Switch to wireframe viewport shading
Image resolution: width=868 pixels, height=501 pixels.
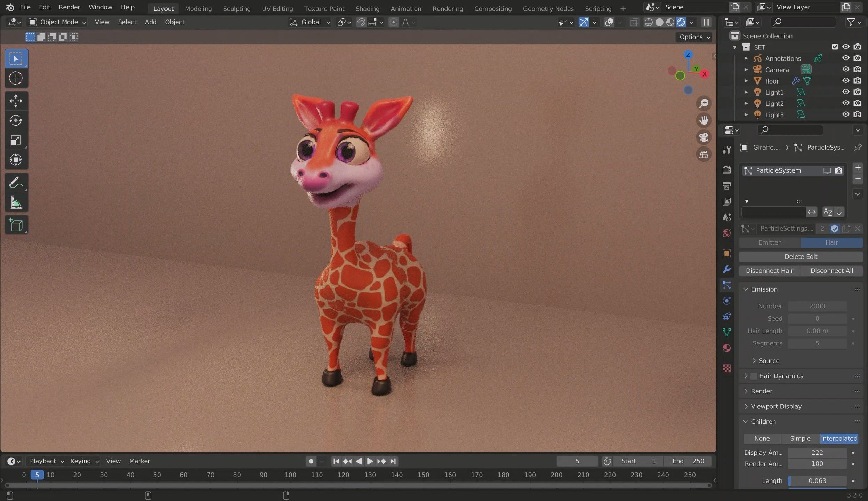(649, 22)
